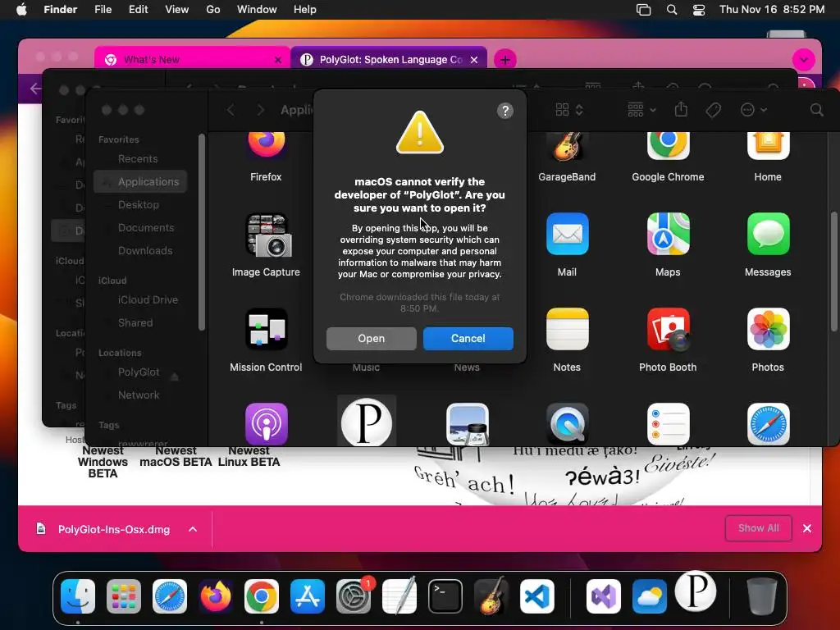Image resolution: width=840 pixels, height=630 pixels.
Task: Open Image Capture application icon
Action: coord(268,235)
